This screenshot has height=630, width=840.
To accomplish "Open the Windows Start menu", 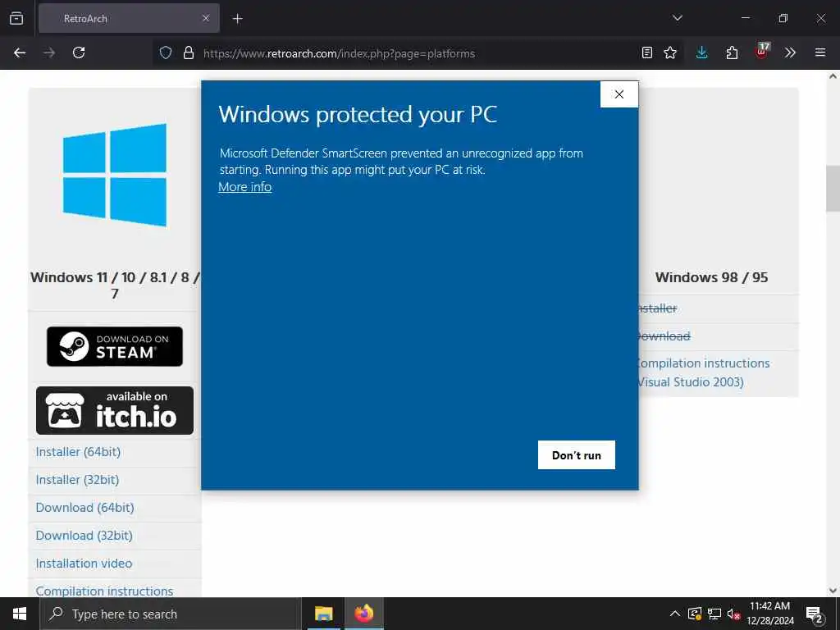I will 20,614.
